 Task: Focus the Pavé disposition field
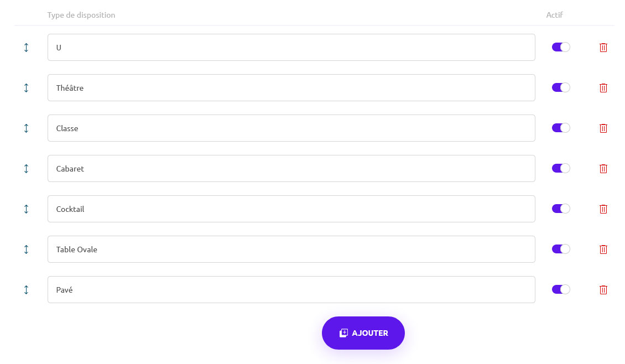(x=291, y=290)
